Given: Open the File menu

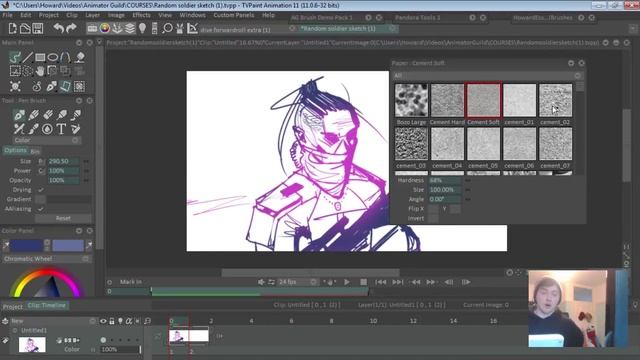Looking at the screenshot, I should (7, 15).
